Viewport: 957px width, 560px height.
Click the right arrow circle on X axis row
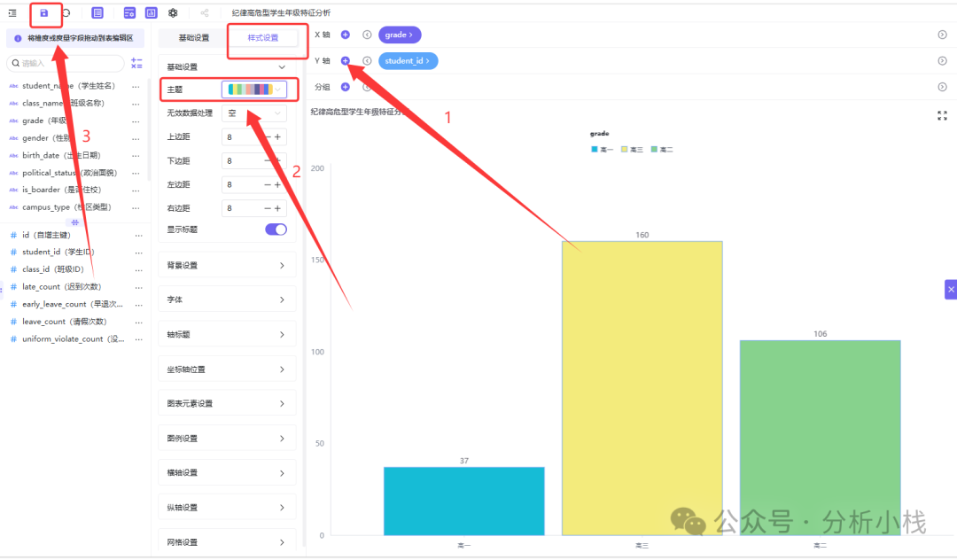coord(942,35)
